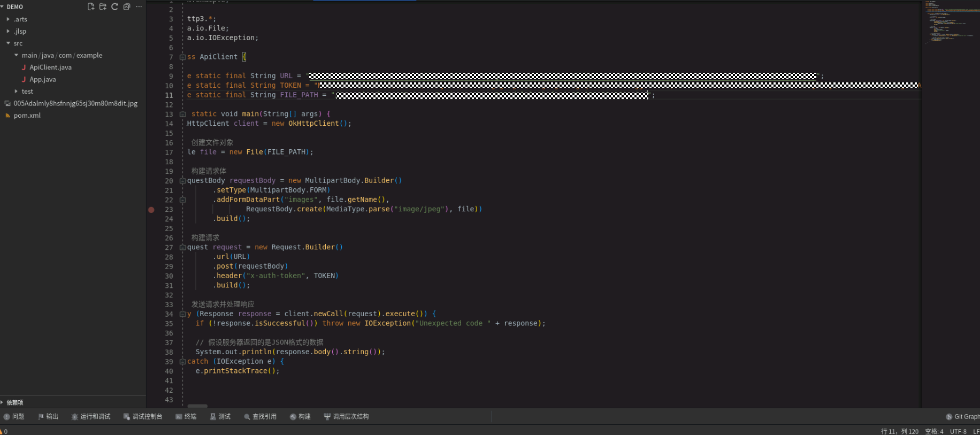980x435 pixels.
Task: Toggle the breakpoint dot on line 23
Action: click(x=151, y=210)
